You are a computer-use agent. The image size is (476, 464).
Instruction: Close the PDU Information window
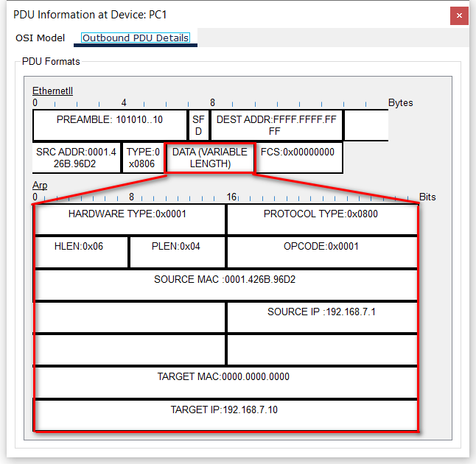pos(459,15)
